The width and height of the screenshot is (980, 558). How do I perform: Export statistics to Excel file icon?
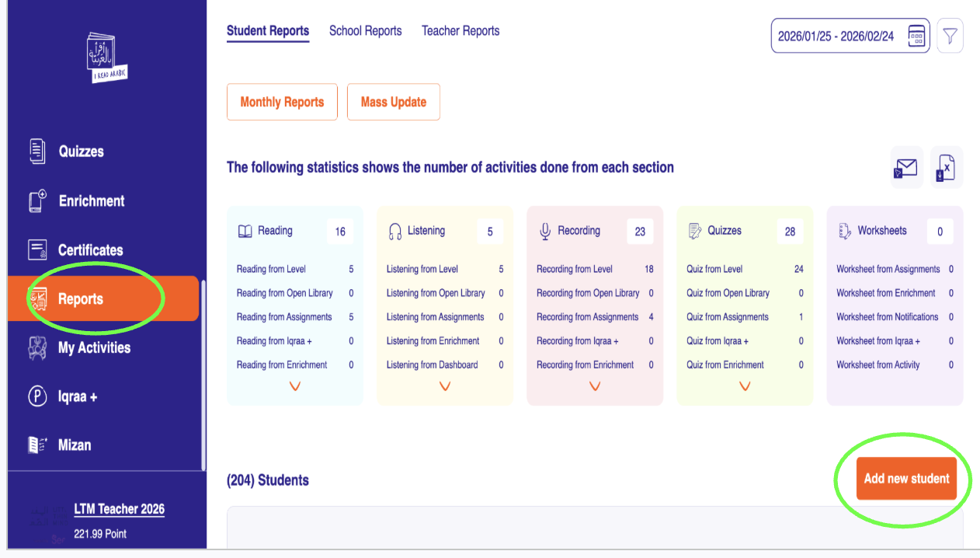point(946,168)
